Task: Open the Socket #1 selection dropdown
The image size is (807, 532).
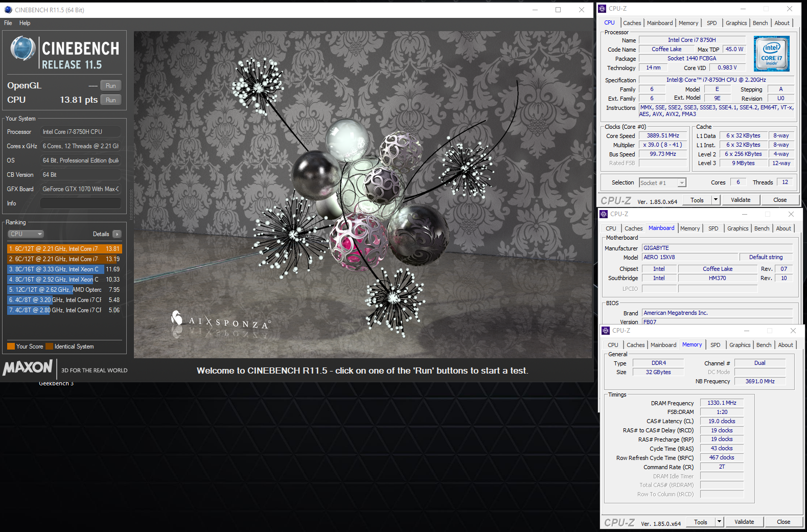Action: point(662,183)
